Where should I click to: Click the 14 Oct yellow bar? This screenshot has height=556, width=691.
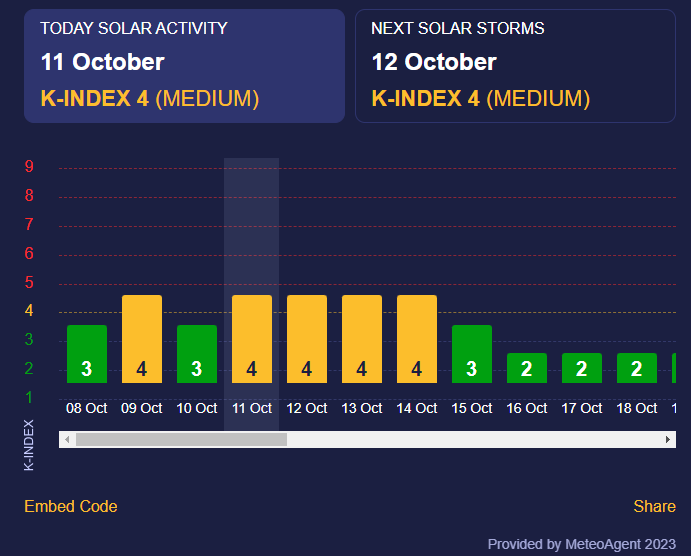point(417,339)
